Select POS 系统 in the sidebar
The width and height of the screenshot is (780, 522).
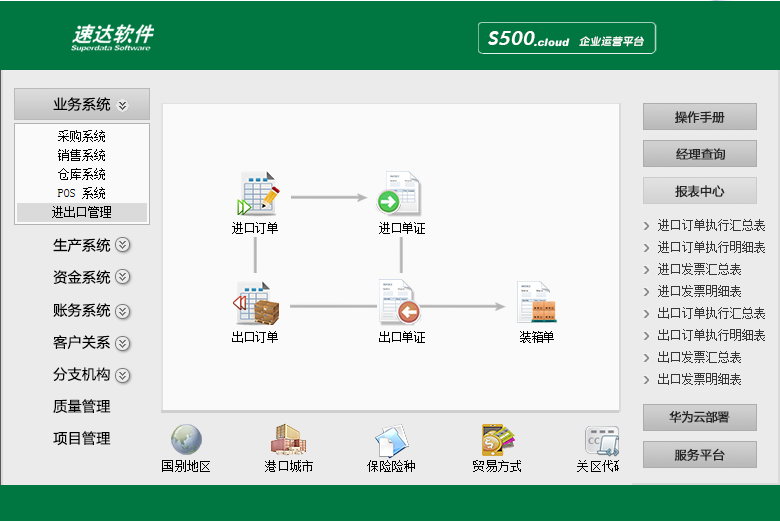point(82,193)
